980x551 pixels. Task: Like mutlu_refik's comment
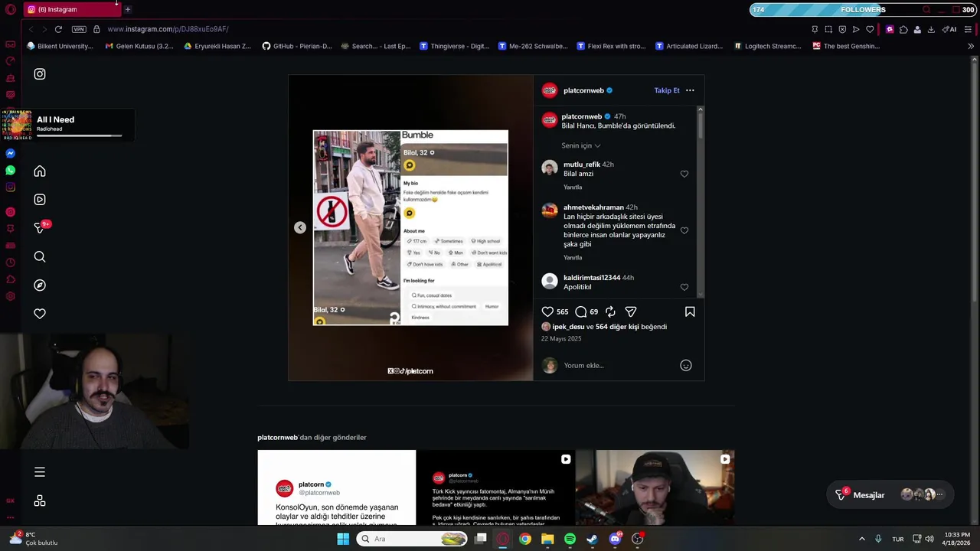click(684, 174)
